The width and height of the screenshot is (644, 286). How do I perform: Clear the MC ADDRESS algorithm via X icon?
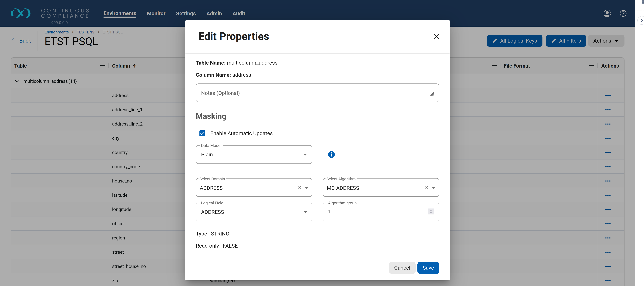[426, 187]
